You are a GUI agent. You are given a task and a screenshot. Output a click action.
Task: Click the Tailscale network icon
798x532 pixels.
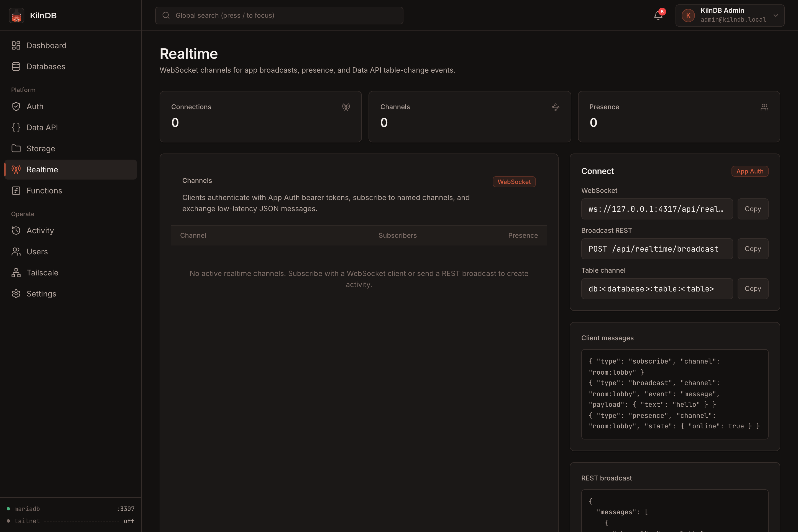coord(16,273)
